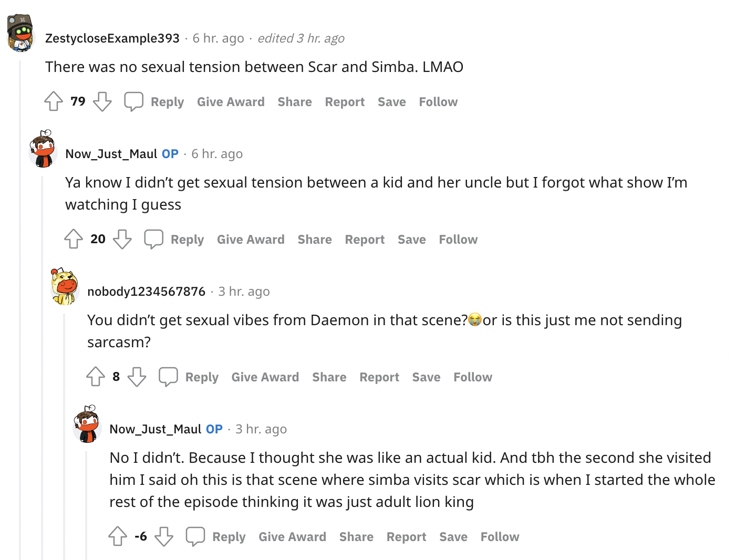Upvote ZestycloseExample393's comment with 79 points

(54, 101)
